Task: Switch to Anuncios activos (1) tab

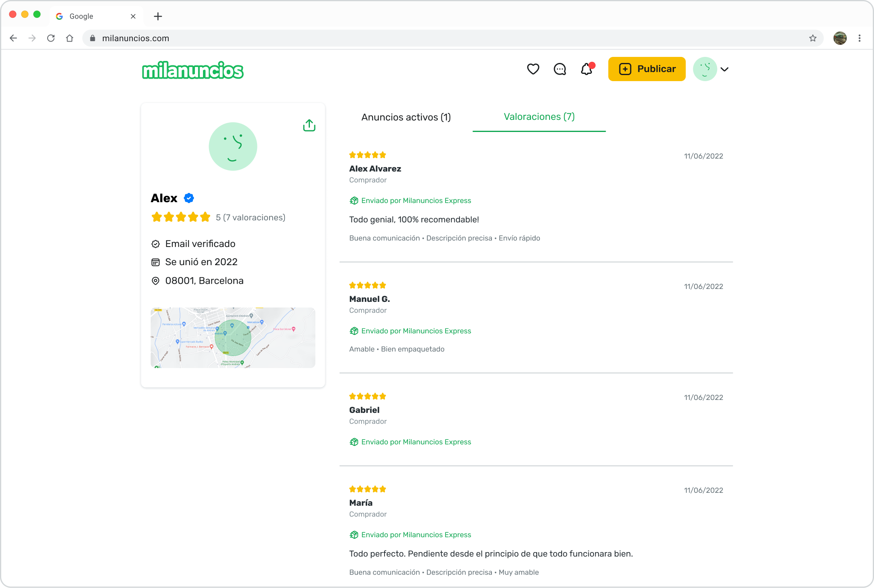Action: click(406, 117)
